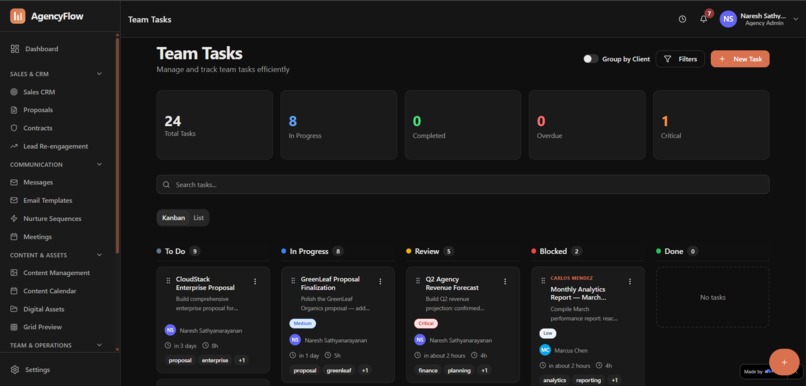Click the Sales CRM sidebar icon
This screenshot has height=386, width=806.
(x=14, y=92)
